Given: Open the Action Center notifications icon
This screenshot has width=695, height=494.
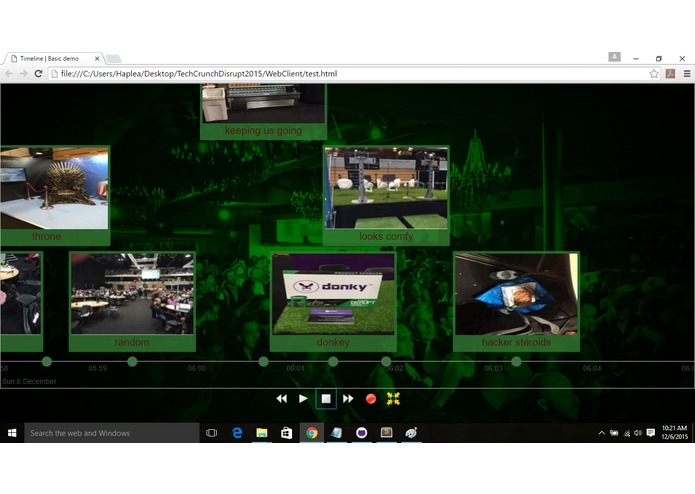Looking at the screenshot, I should pyautogui.click(x=651, y=433).
